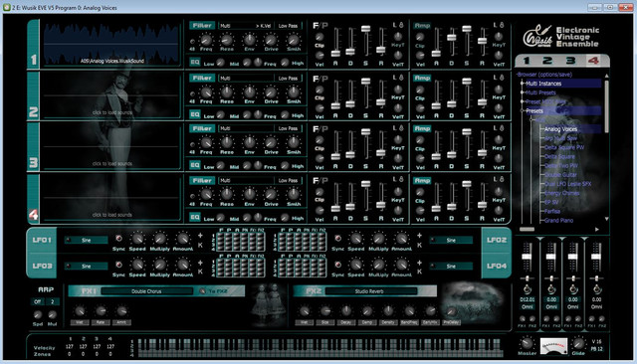The image size is (637, 364).
Task: Click the first mixer channel FX1 send knob
Action: point(522,319)
